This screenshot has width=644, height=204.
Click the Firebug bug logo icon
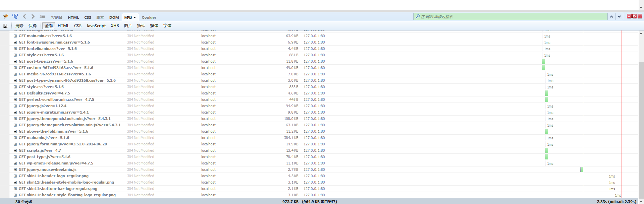[6, 16]
